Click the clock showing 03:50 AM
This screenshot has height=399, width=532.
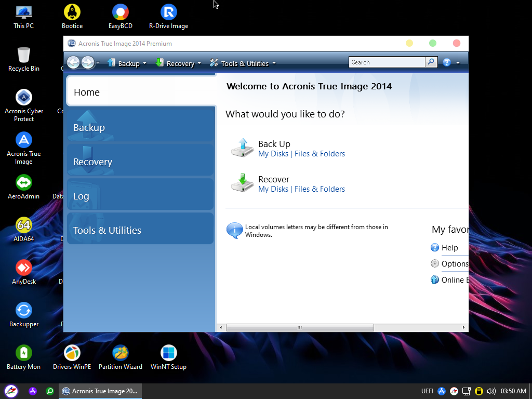[x=513, y=391]
